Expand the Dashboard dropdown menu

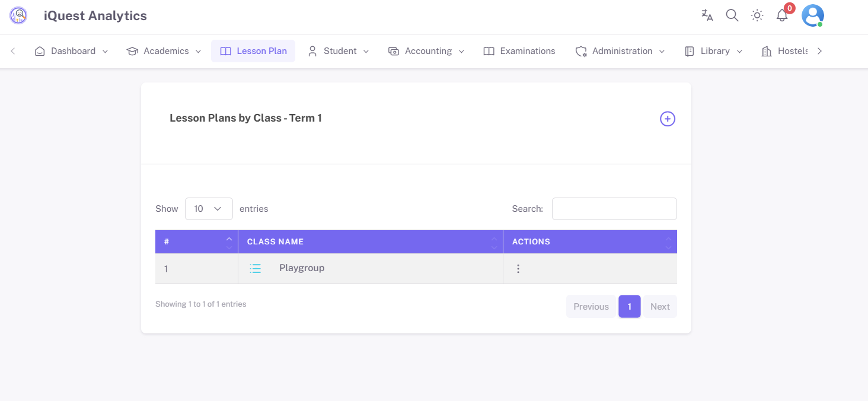(x=72, y=51)
